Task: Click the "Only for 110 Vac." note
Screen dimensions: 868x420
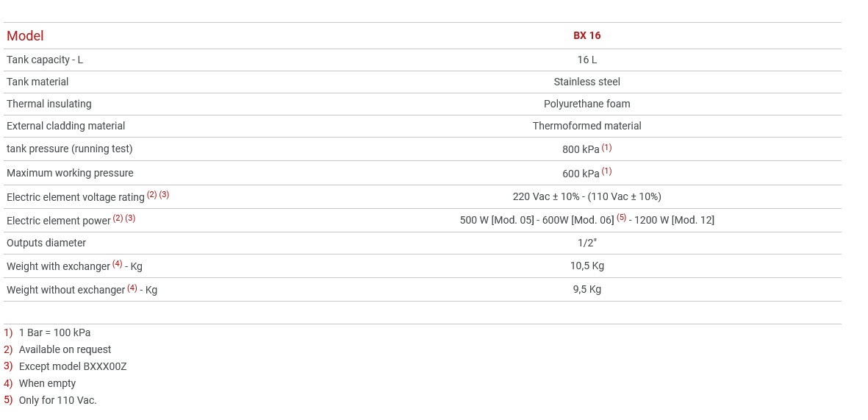Action: tap(57, 400)
